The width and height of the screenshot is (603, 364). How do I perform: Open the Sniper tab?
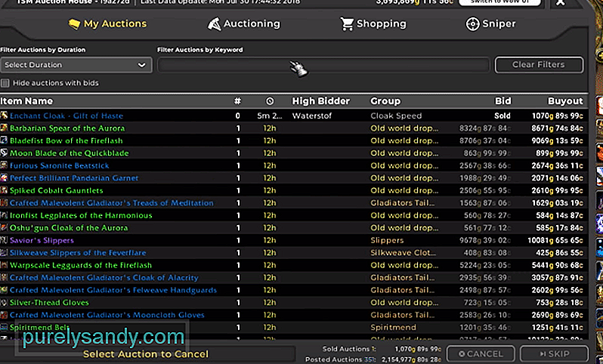click(x=490, y=24)
